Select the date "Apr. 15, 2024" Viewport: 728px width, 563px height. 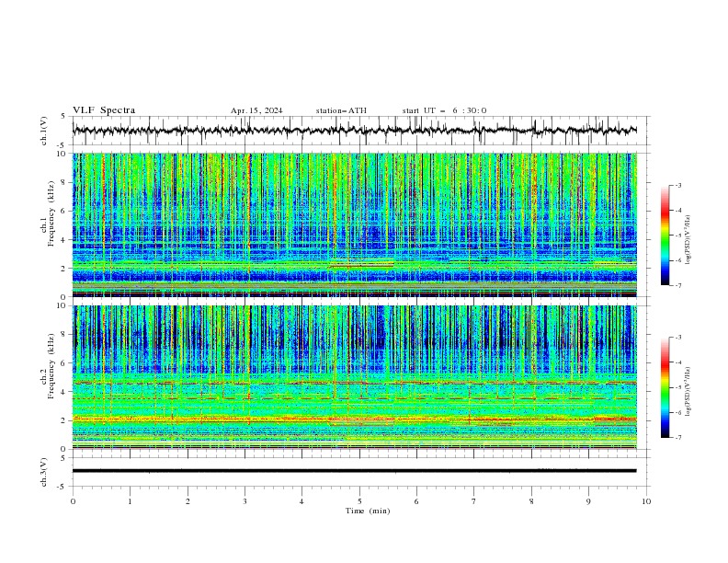(256, 110)
